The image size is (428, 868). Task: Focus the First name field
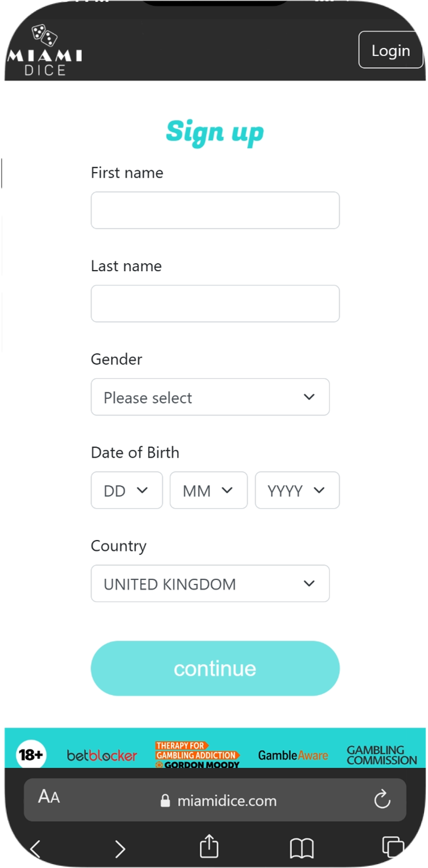[215, 211]
